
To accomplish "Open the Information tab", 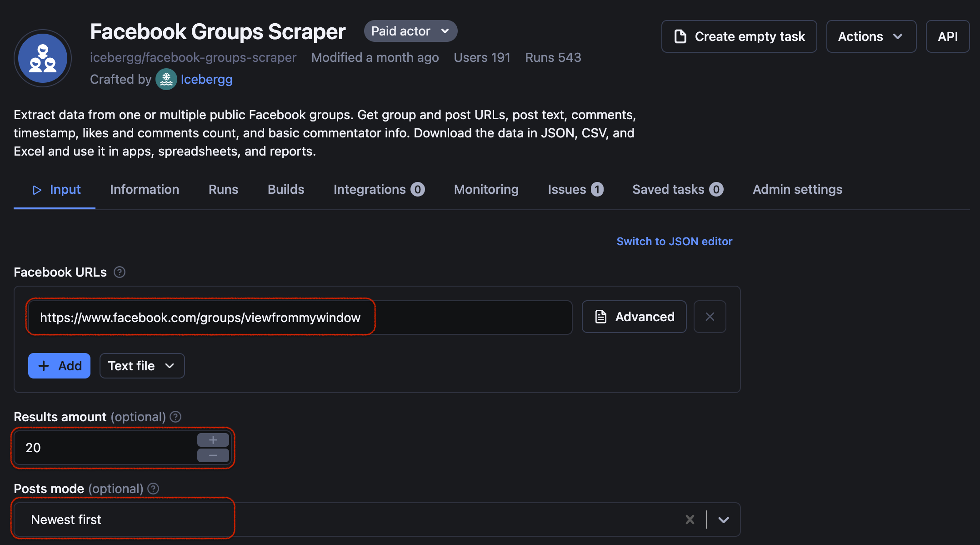I will point(145,189).
